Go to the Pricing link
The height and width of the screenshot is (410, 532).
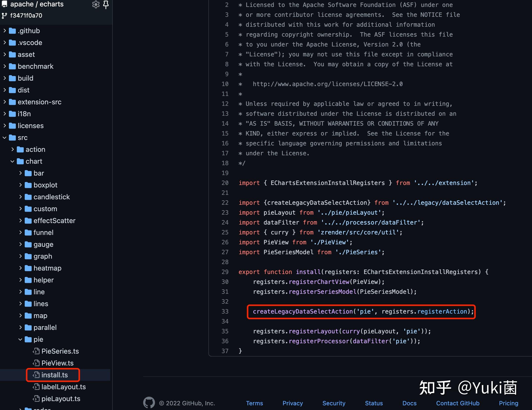click(508, 403)
